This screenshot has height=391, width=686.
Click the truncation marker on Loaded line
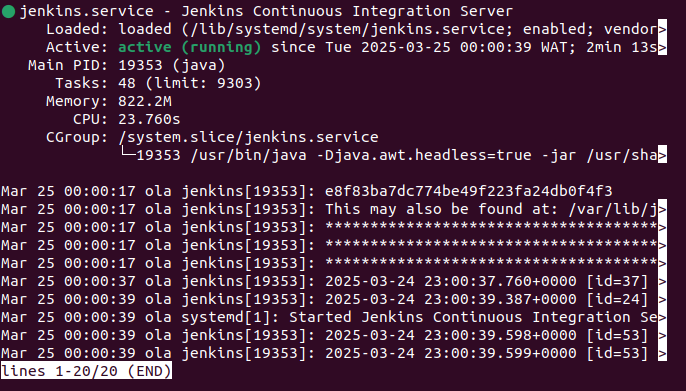(x=662, y=29)
